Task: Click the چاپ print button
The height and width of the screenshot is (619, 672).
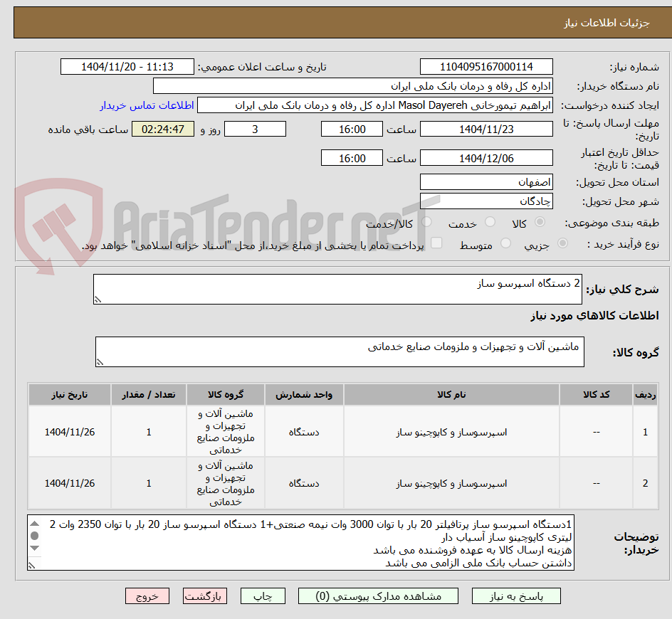Action: (263, 596)
